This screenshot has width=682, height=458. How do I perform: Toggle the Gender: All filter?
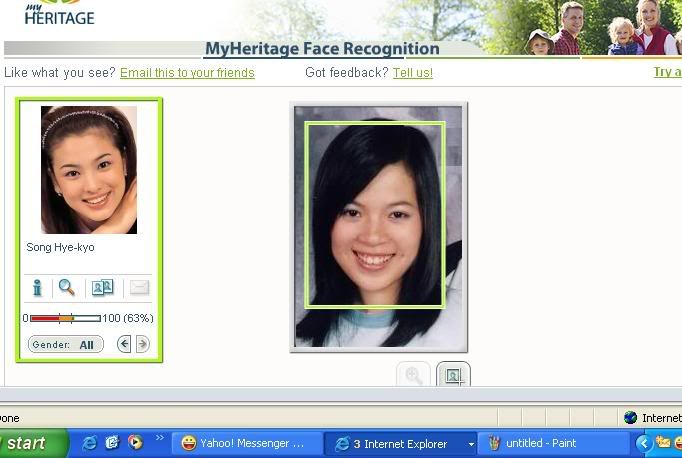(x=66, y=344)
